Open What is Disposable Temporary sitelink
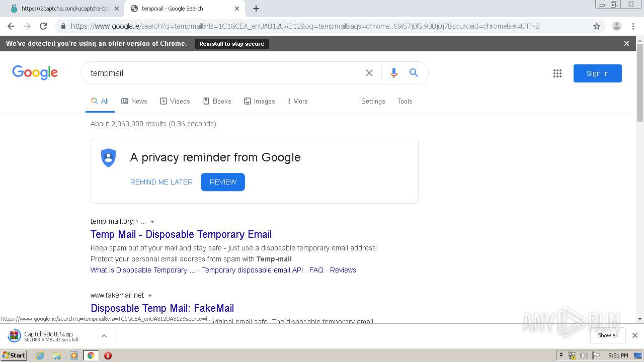The image size is (644, 362). coord(143,270)
